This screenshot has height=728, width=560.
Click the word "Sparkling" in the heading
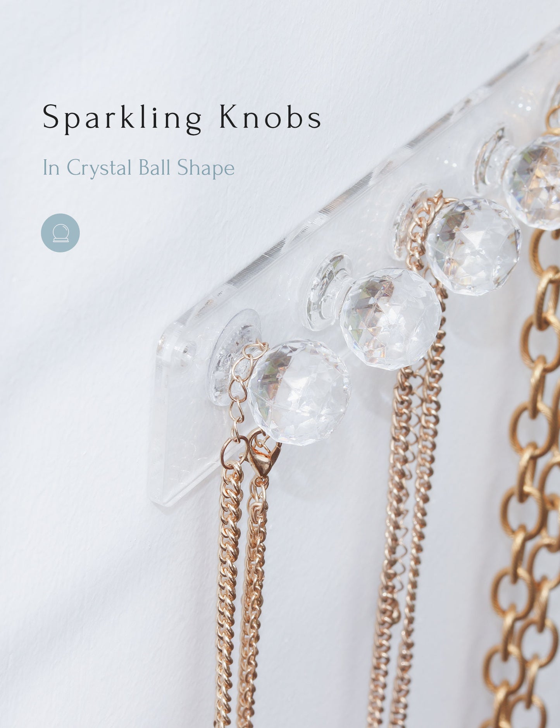pos(122,118)
